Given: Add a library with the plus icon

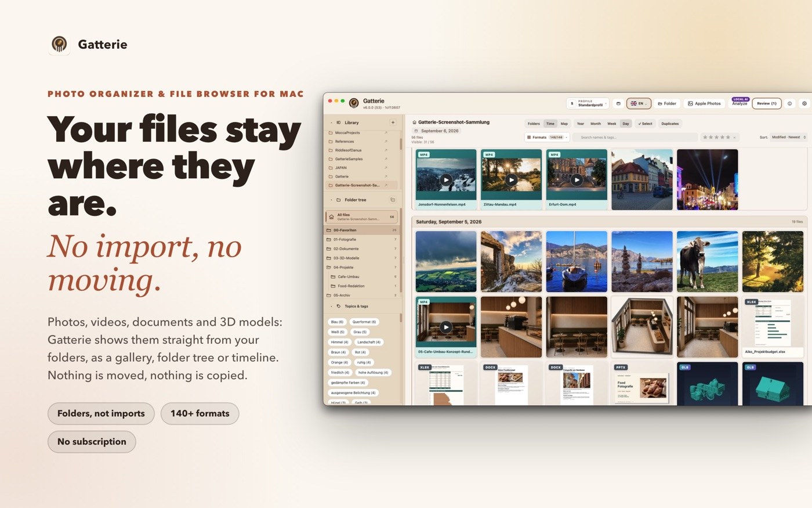Looking at the screenshot, I should coord(393,123).
